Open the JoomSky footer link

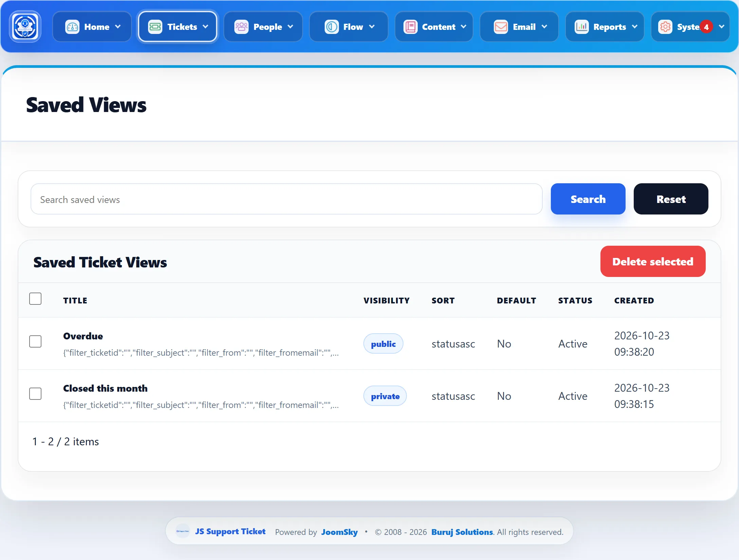point(339,532)
